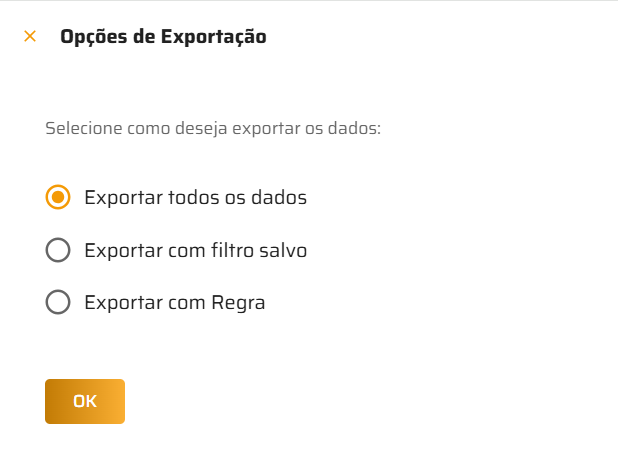Viewport: 618px width, 466px height.
Task: Confirm export options with the orange OK button
Action: pyautogui.click(x=85, y=401)
